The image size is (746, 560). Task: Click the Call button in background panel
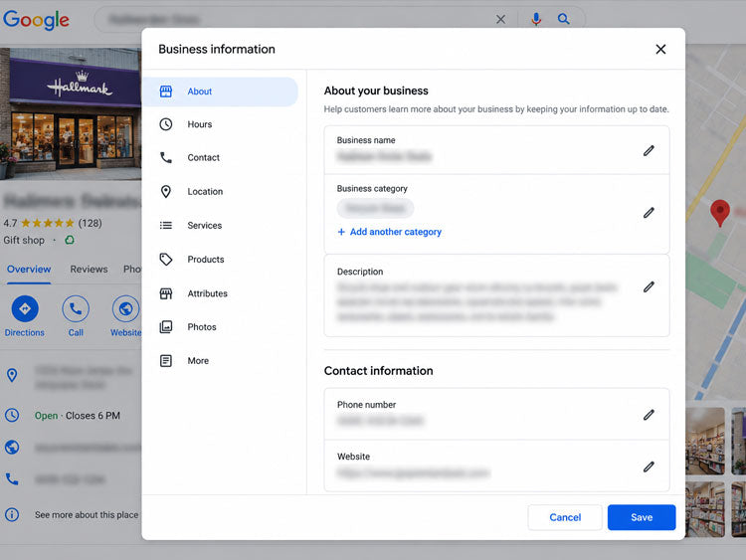tap(76, 317)
